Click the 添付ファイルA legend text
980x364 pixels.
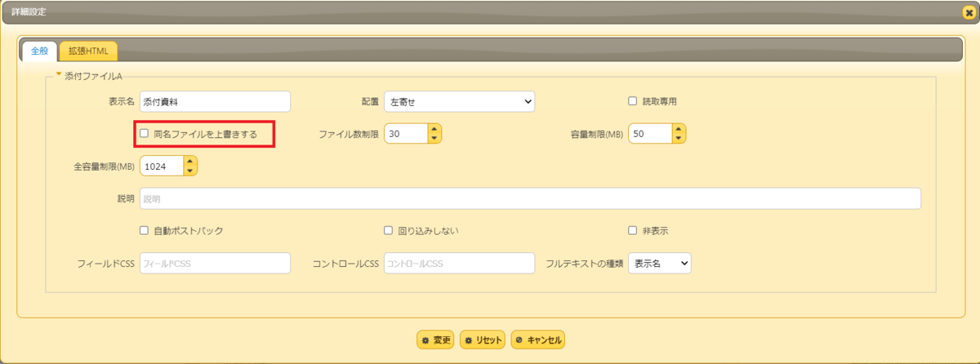(x=93, y=75)
